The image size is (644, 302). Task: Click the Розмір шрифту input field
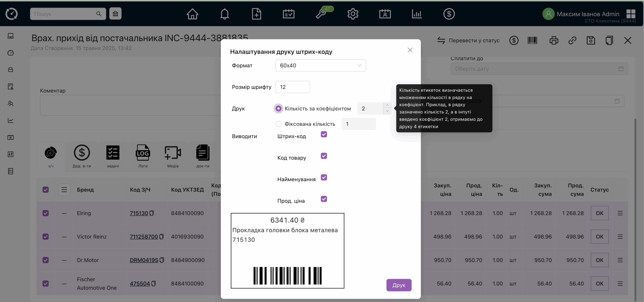click(293, 87)
